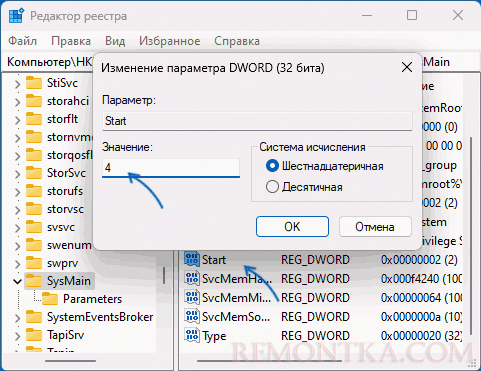The width and height of the screenshot is (481, 371).
Task: Expand the storahci tree node
Action: coord(17,101)
